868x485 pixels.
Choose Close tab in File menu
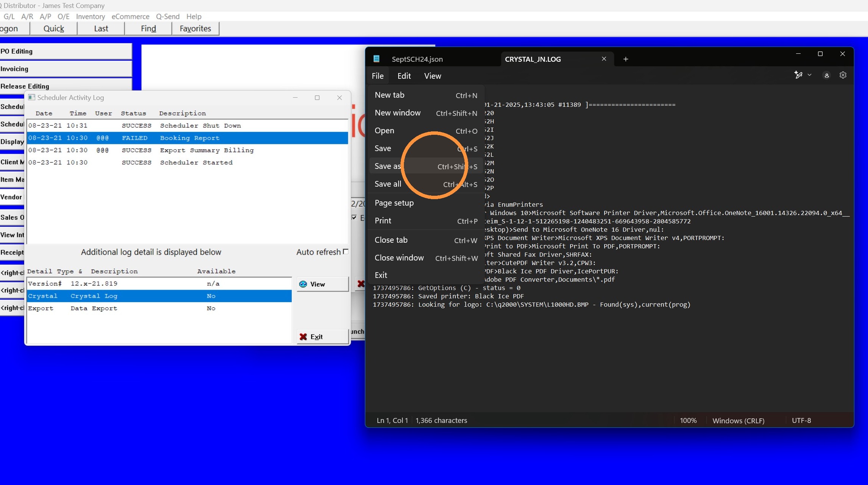[x=426, y=240]
